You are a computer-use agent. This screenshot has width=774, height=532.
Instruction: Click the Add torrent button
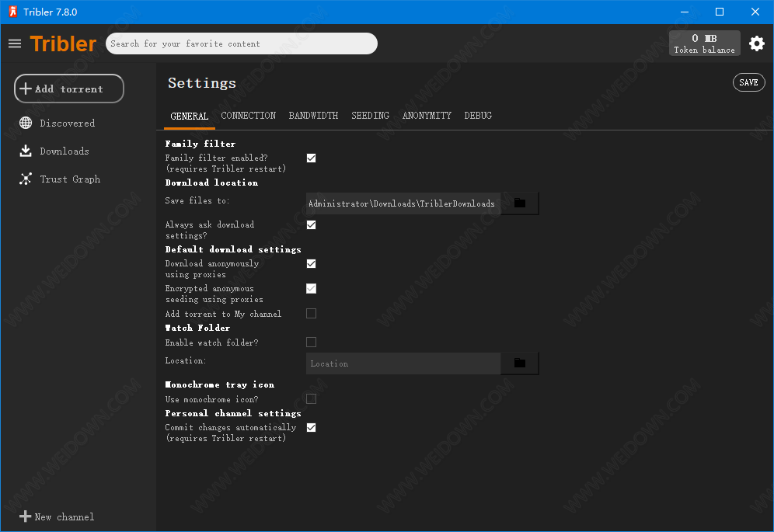(x=69, y=89)
